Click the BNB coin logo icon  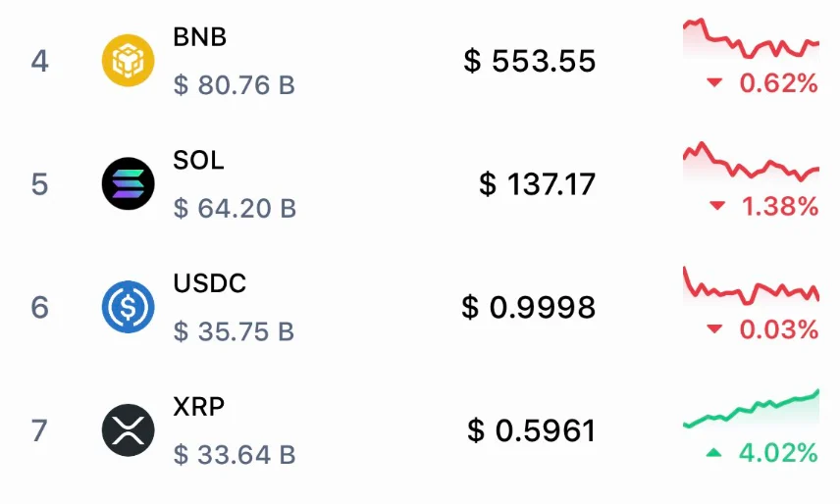click(x=129, y=61)
